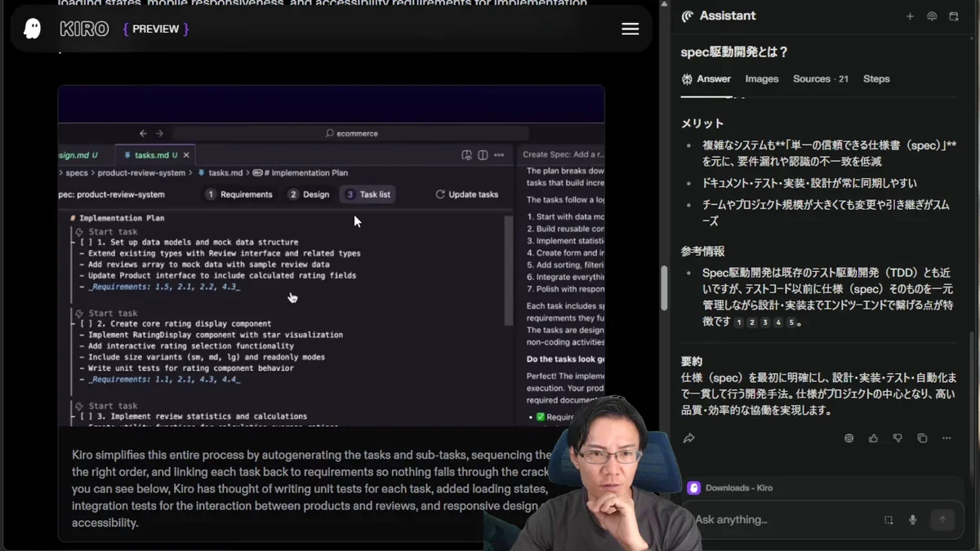Click the '要約' heading in answer

(692, 362)
